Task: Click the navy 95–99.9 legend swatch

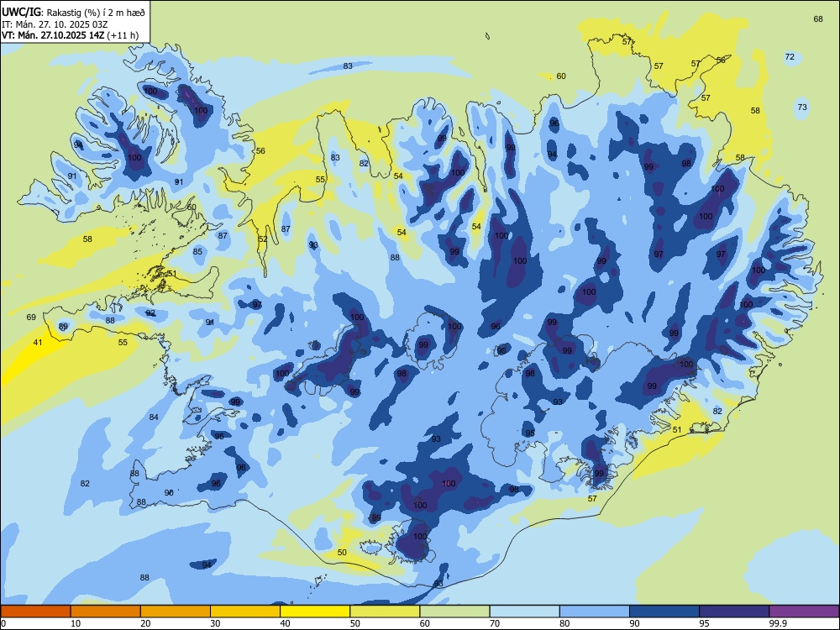Action: pyautogui.click(x=734, y=612)
